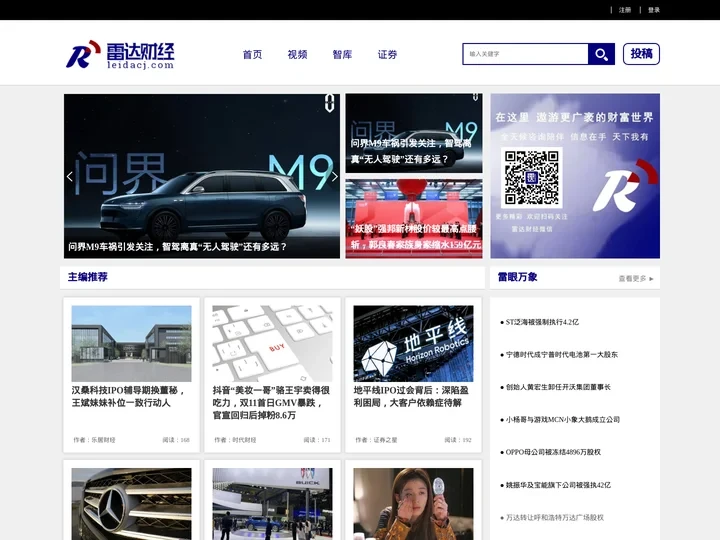Click the 投稿 button

(641, 54)
